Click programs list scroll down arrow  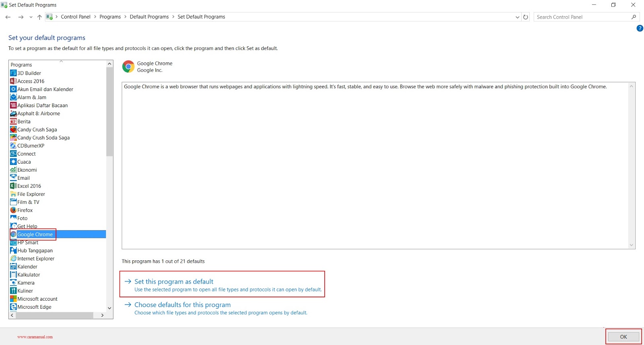109,308
